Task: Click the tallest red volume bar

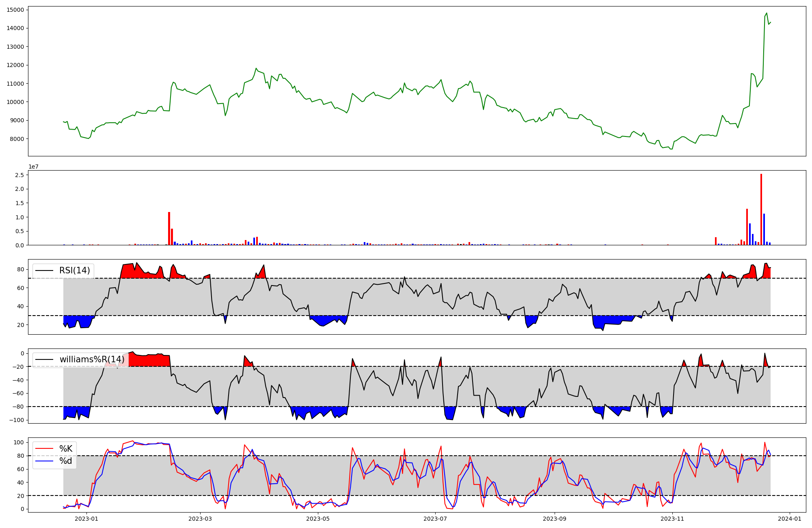Action: click(761, 209)
